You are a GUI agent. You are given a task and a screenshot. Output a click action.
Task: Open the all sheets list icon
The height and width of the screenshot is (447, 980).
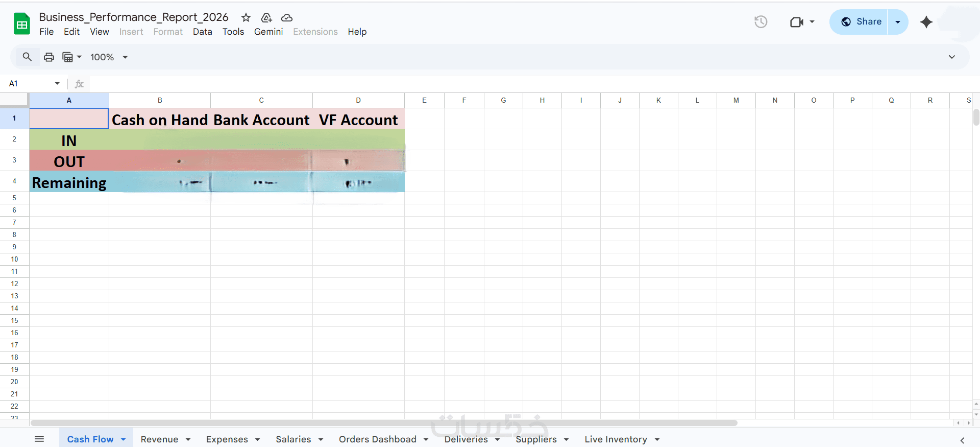click(x=39, y=439)
